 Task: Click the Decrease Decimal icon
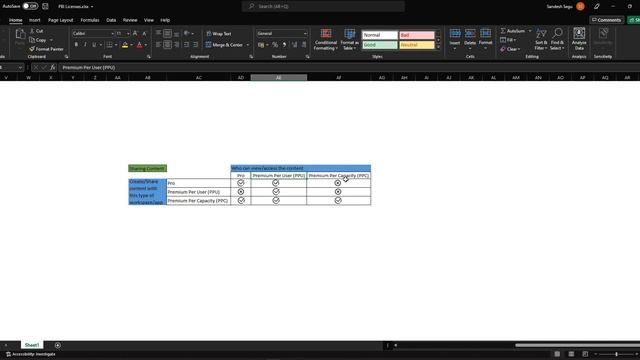[x=304, y=45]
